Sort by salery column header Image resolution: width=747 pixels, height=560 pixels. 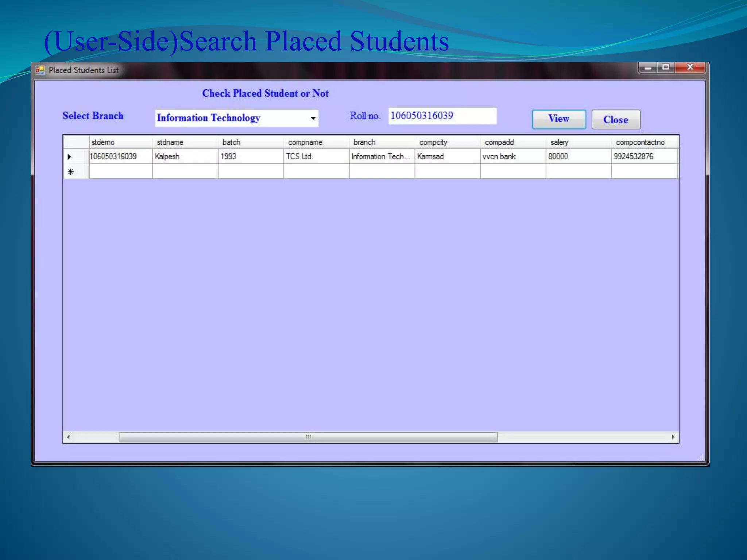579,142
